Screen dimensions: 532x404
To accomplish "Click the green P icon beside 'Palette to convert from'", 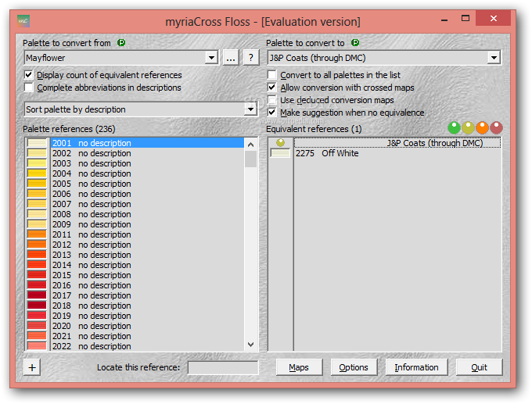I will pyautogui.click(x=121, y=43).
